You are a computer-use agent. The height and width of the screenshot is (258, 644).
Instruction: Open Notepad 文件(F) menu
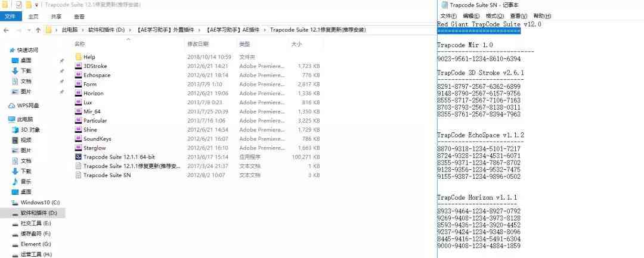coord(448,16)
